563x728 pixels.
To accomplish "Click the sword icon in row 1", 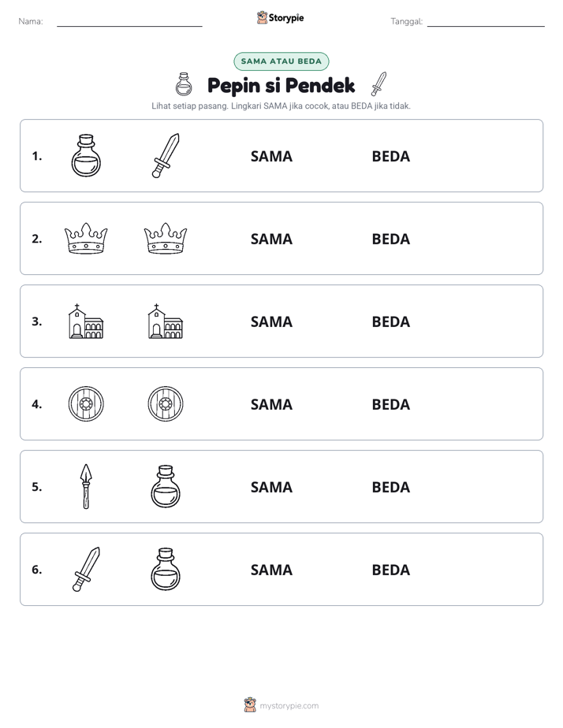I will pyautogui.click(x=166, y=155).
